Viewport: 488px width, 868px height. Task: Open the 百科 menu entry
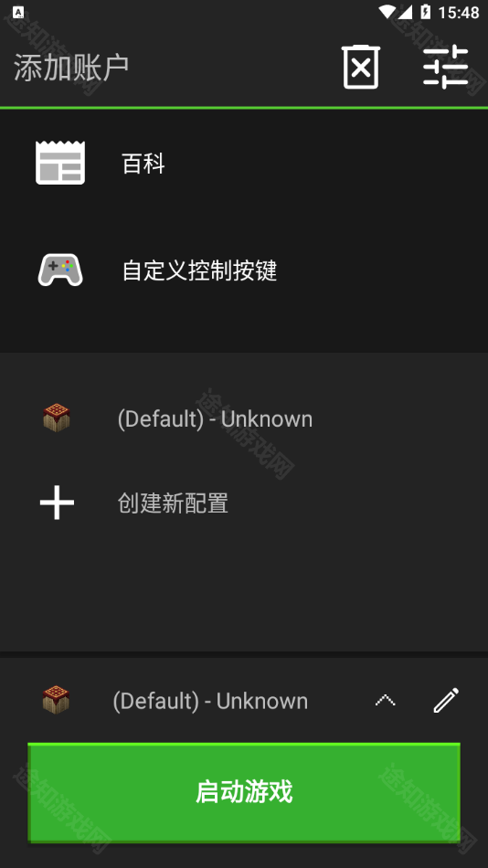(244, 164)
